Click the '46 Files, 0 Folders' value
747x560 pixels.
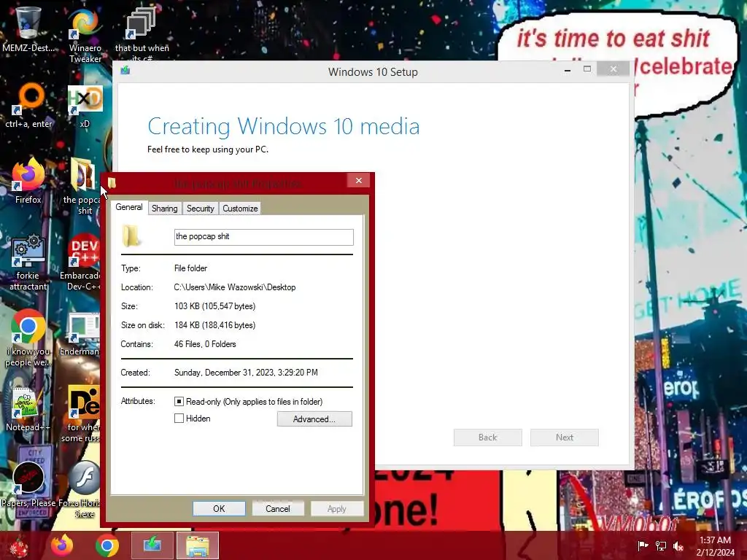click(x=205, y=344)
